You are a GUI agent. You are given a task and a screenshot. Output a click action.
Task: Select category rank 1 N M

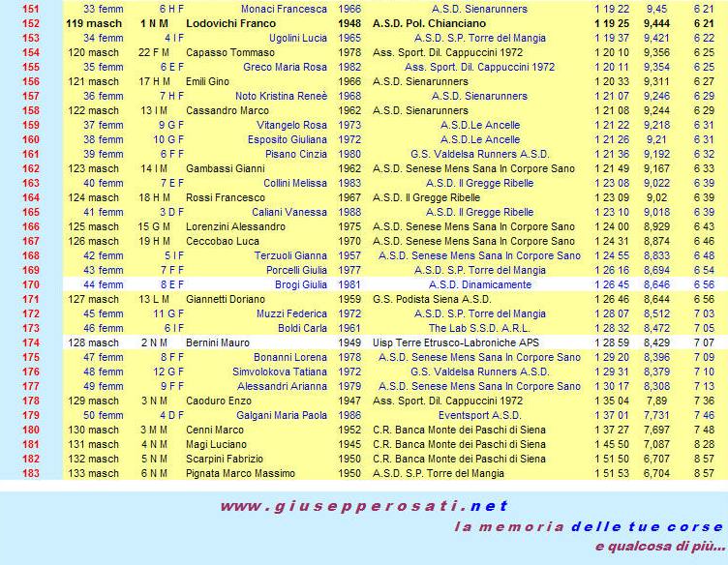(154, 23)
